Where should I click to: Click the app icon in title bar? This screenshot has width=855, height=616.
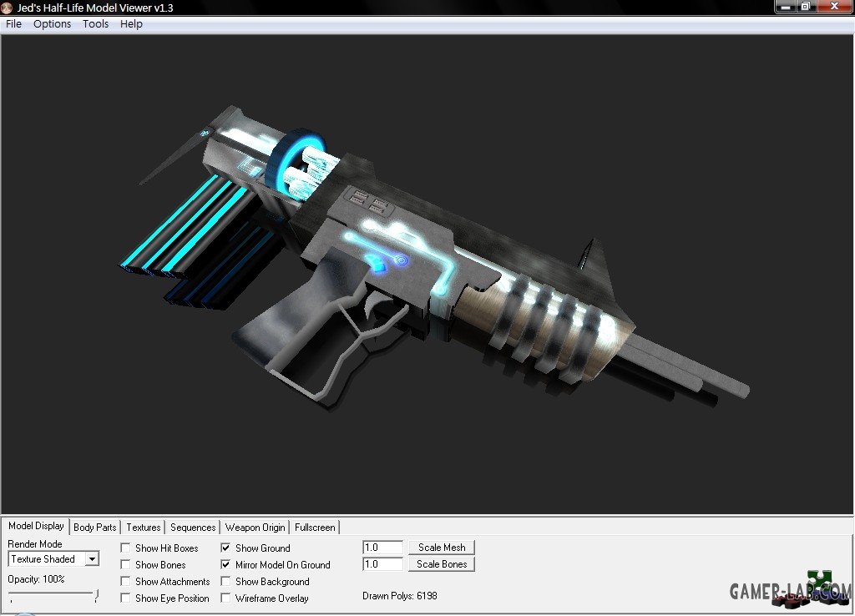pos(7,8)
